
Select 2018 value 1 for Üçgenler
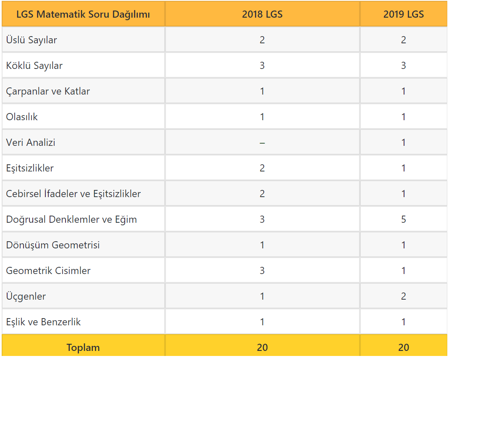[262, 296]
